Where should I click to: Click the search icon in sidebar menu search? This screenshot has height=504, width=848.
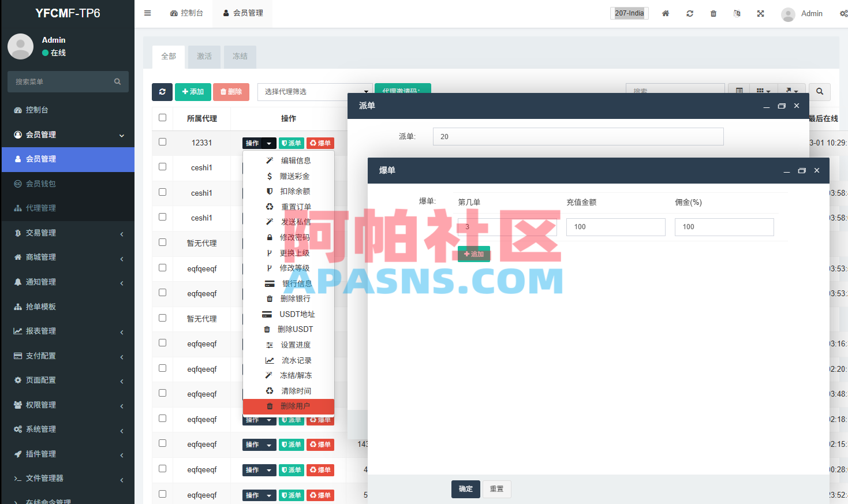pyautogui.click(x=118, y=82)
